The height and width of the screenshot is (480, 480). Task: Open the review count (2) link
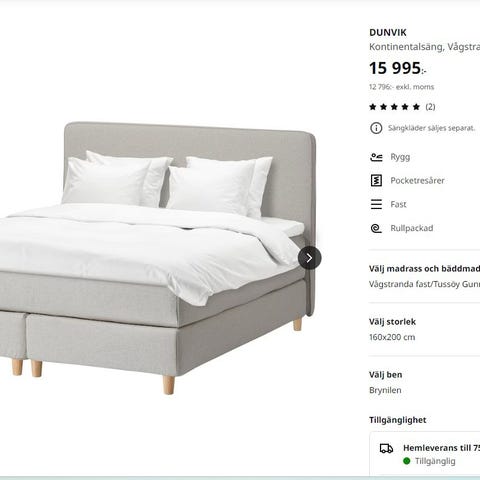[x=430, y=107]
